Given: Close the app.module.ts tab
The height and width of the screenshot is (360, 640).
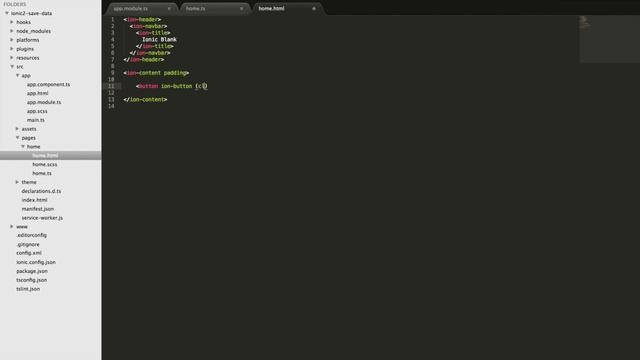Looking at the screenshot, I should tap(169, 9).
